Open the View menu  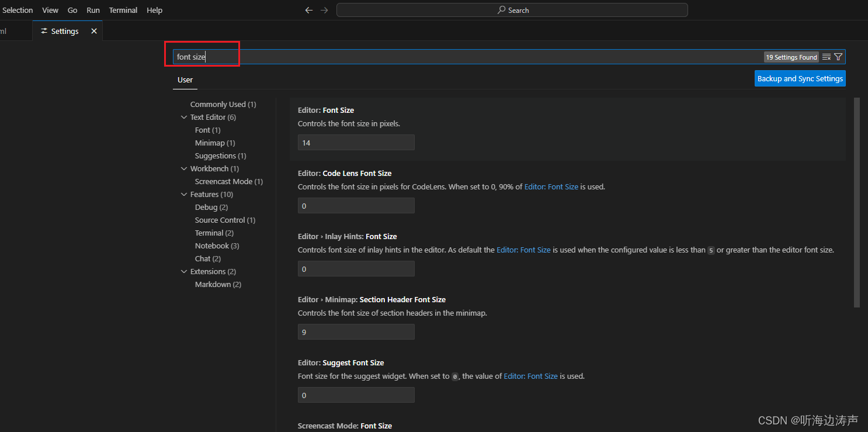50,10
